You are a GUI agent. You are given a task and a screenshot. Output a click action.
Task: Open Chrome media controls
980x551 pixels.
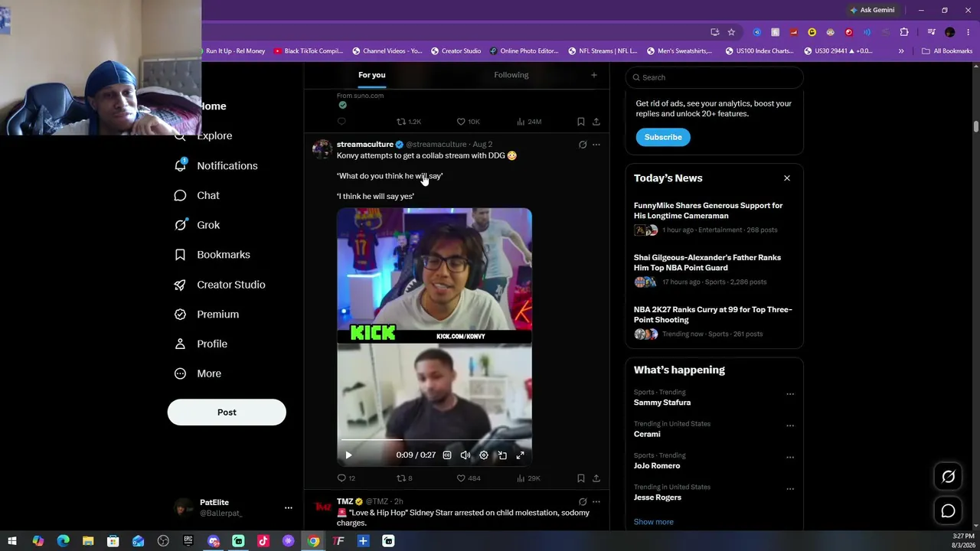931,32
